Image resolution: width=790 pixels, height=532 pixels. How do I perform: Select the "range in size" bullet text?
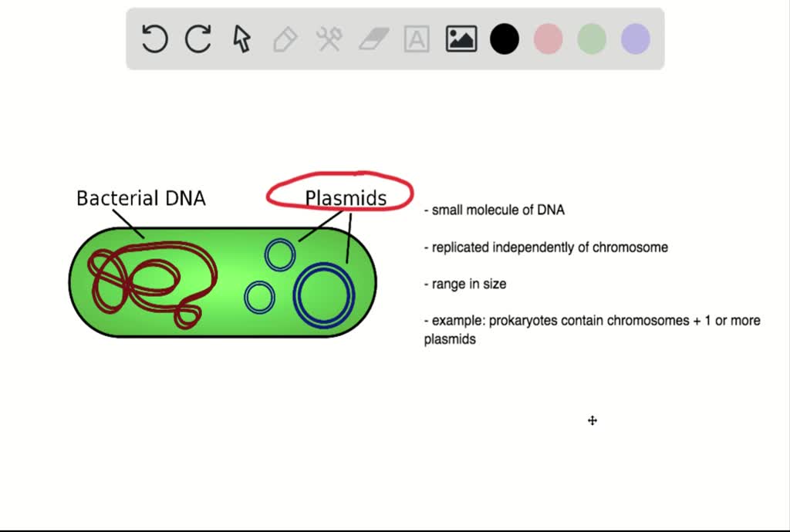point(465,284)
